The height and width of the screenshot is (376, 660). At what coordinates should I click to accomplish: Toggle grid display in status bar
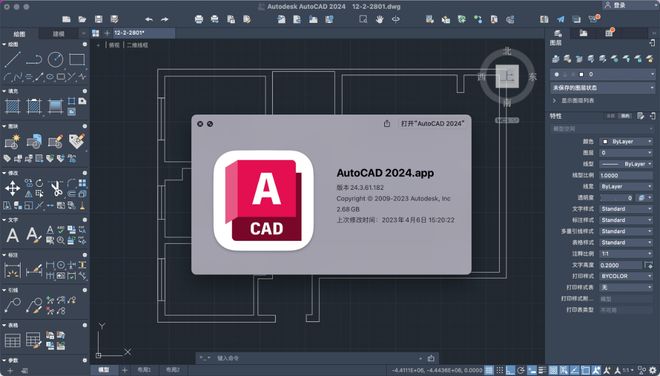(489, 371)
